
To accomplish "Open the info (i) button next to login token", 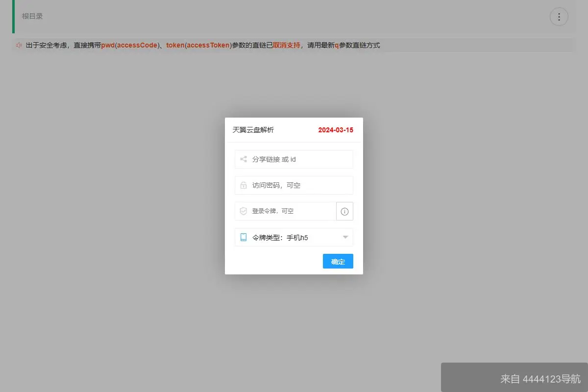I will pos(344,211).
